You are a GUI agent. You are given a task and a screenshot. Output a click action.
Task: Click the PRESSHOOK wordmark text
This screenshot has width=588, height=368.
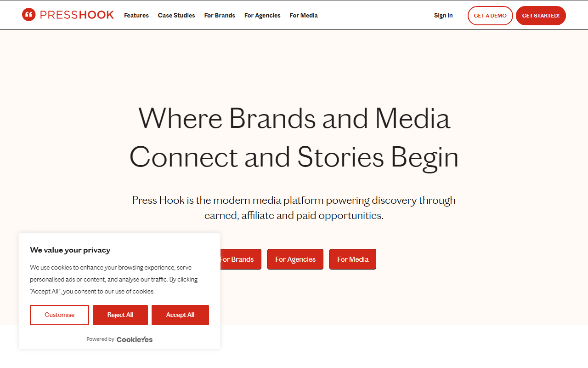click(x=77, y=15)
